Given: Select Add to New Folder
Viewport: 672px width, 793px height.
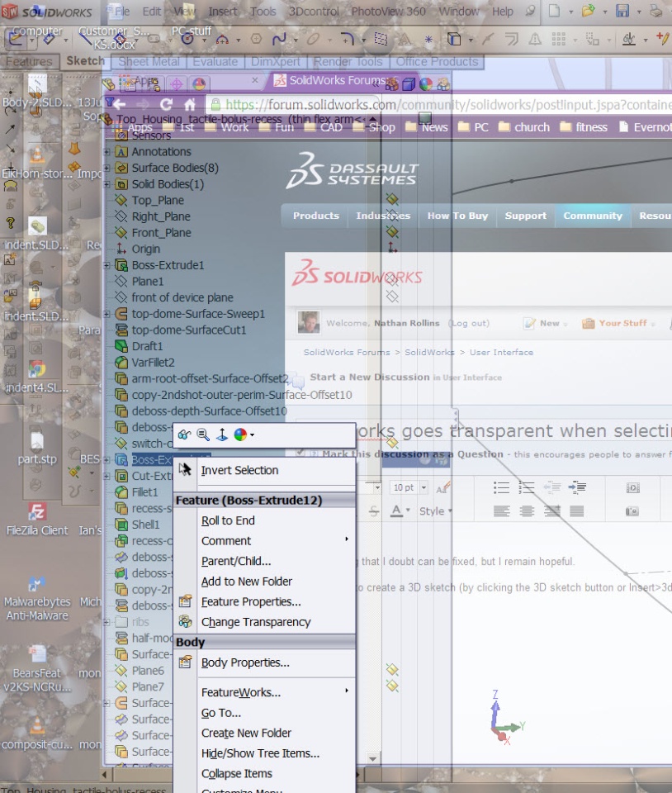Looking at the screenshot, I should [247, 582].
